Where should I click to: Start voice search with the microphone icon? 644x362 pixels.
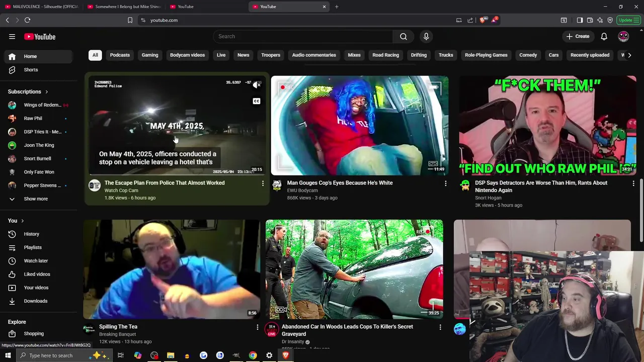pos(426,36)
